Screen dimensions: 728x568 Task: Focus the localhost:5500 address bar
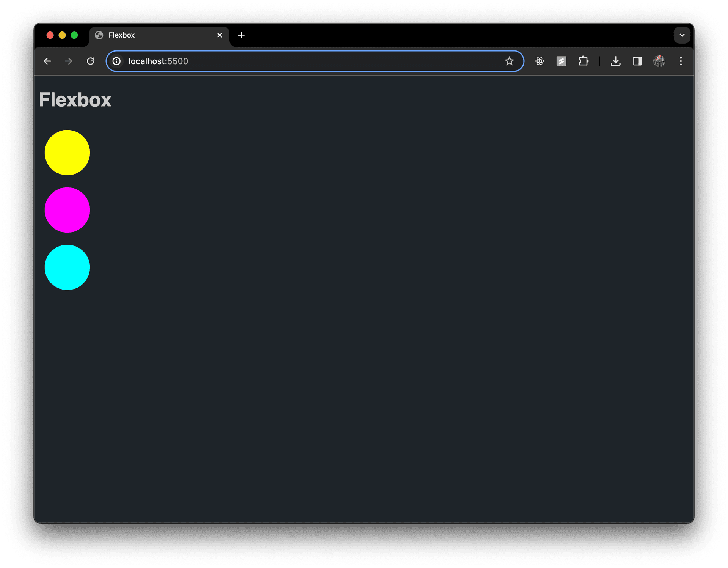click(x=315, y=61)
